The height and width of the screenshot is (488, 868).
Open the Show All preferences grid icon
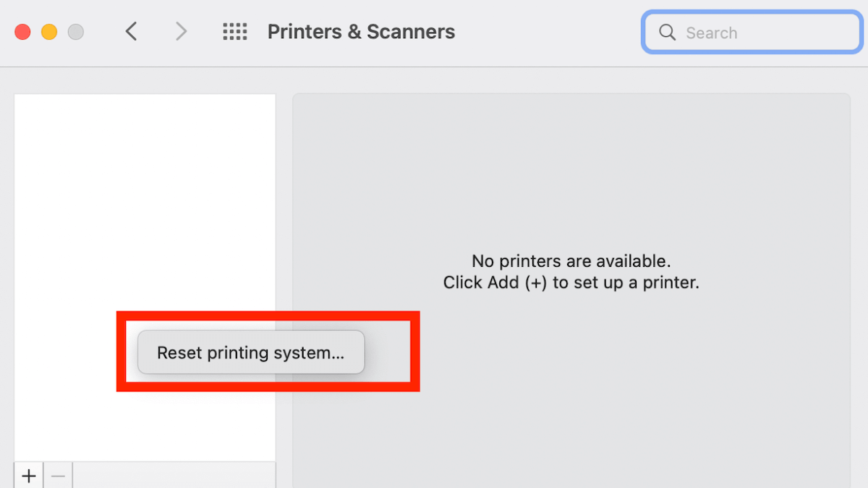click(x=234, y=31)
